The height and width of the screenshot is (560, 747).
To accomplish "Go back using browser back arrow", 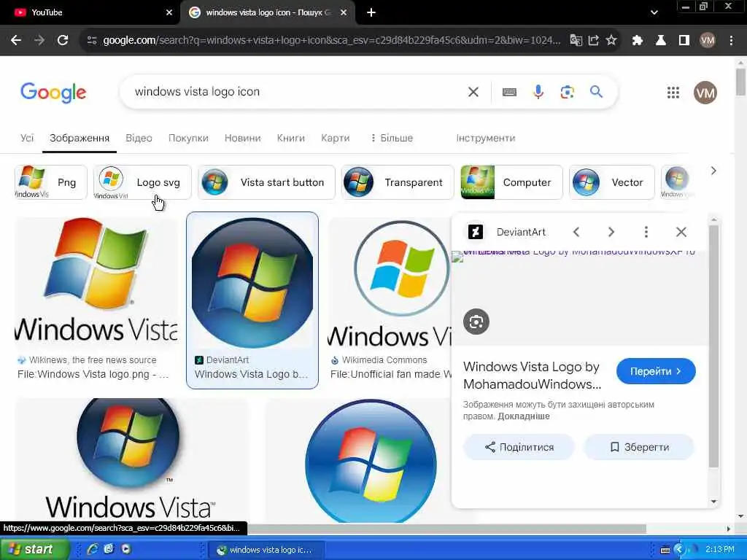I will coord(16,41).
